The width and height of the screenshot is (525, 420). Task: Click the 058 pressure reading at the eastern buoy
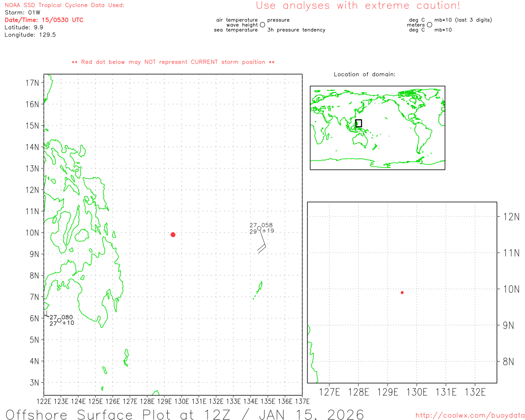[267, 225]
